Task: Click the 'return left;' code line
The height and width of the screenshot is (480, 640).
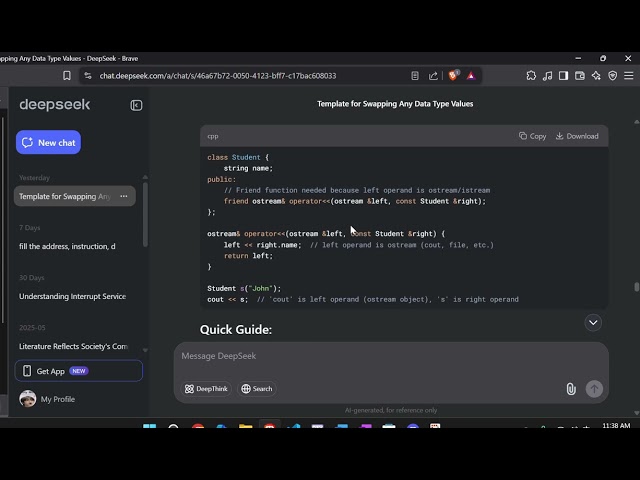Action: pyautogui.click(x=248, y=256)
